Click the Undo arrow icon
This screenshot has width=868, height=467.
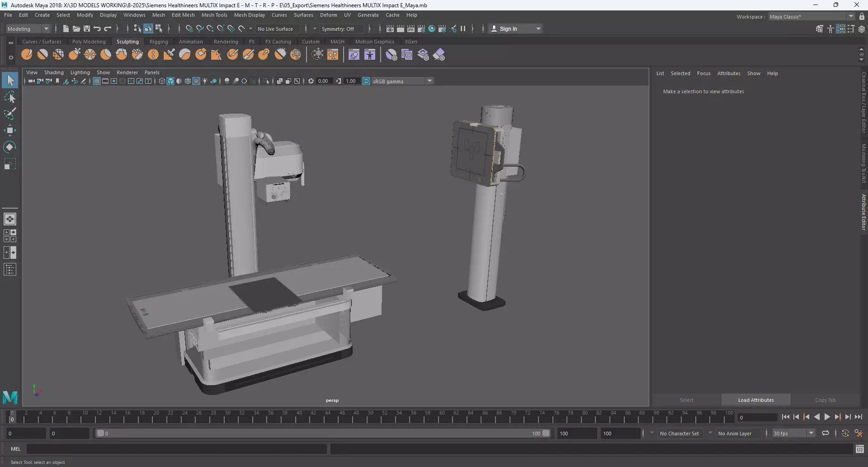click(97, 29)
